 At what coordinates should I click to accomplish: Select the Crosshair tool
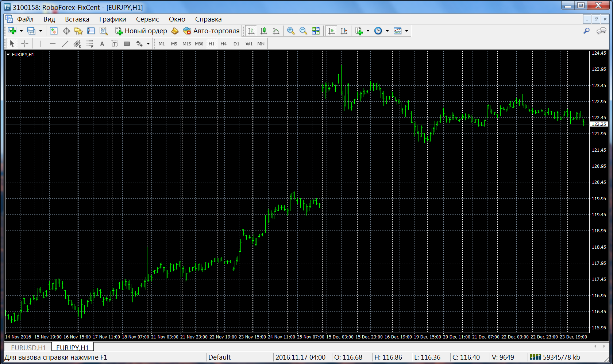[x=25, y=44]
